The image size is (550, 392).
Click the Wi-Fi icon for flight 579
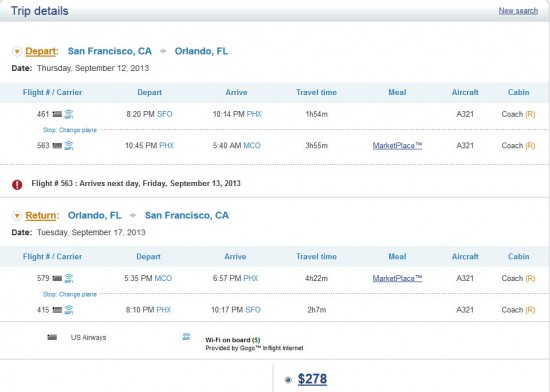[69, 278]
